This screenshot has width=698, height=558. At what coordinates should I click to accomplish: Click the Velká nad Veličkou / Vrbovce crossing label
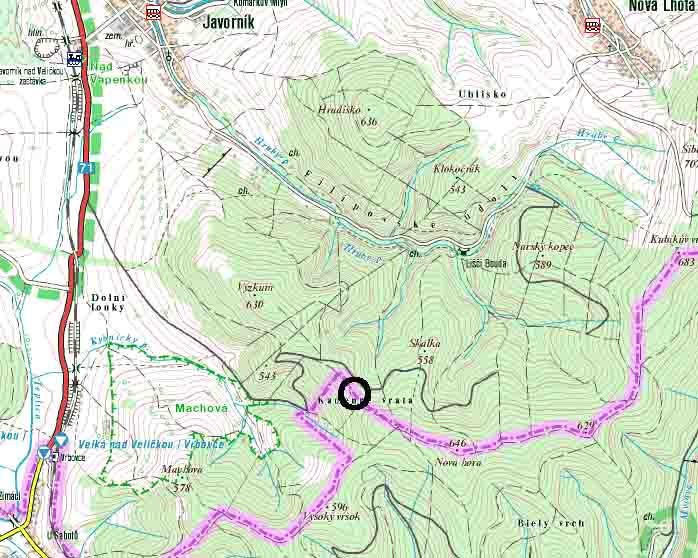pos(151,444)
